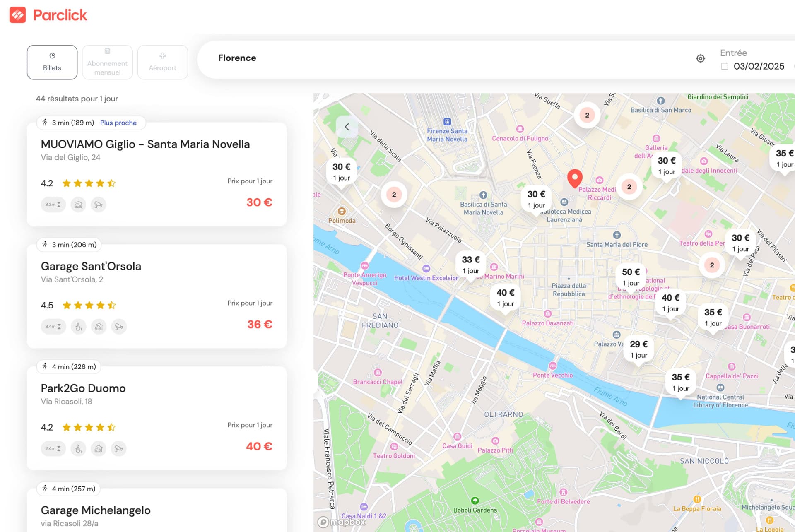Click the Palazzo Pitti map icon

(495, 441)
